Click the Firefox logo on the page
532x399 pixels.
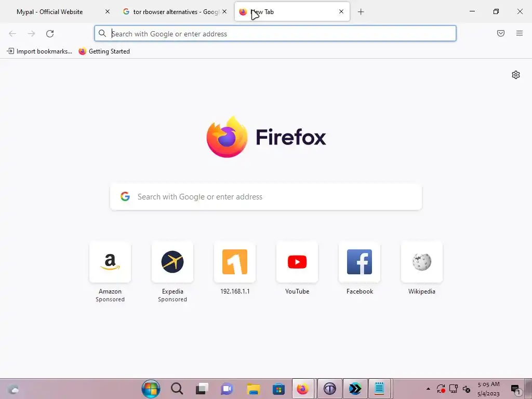click(x=266, y=137)
